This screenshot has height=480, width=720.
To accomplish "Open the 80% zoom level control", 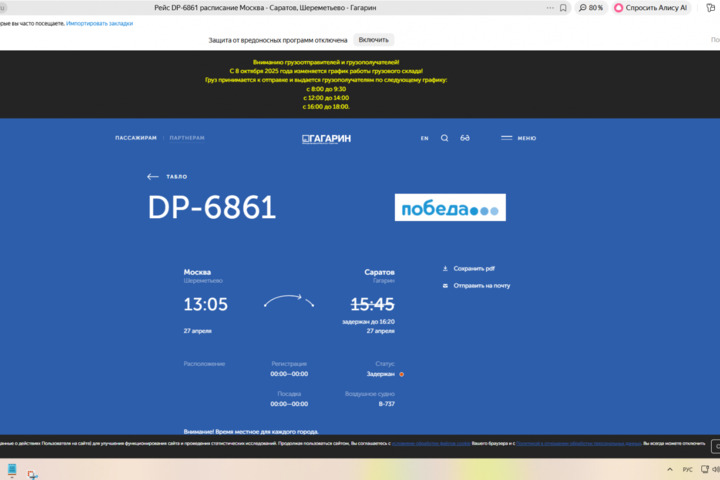I will click(591, 7).
